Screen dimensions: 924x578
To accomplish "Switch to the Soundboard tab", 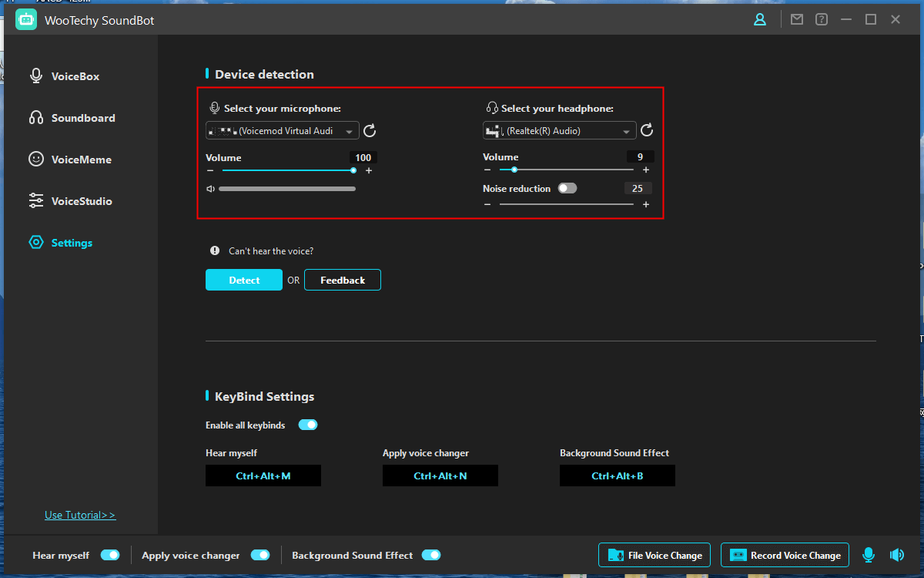I will pos(82,118).
